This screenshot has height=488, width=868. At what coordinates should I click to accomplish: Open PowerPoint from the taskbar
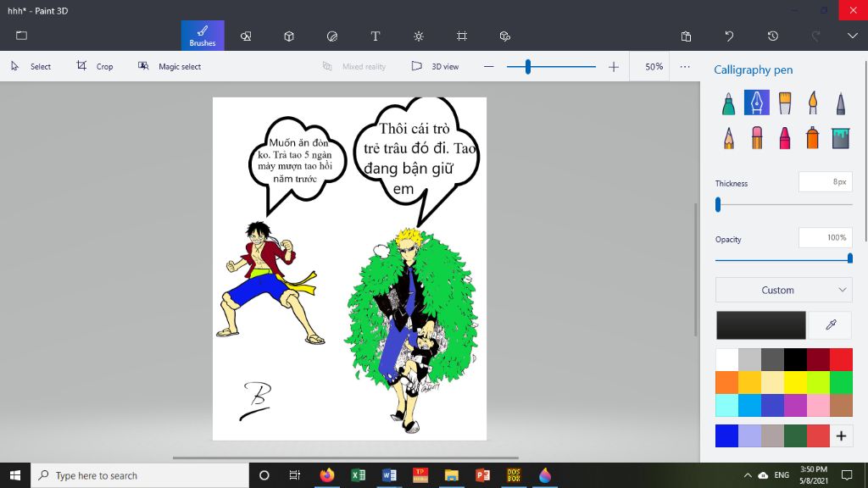click(482, 475)
